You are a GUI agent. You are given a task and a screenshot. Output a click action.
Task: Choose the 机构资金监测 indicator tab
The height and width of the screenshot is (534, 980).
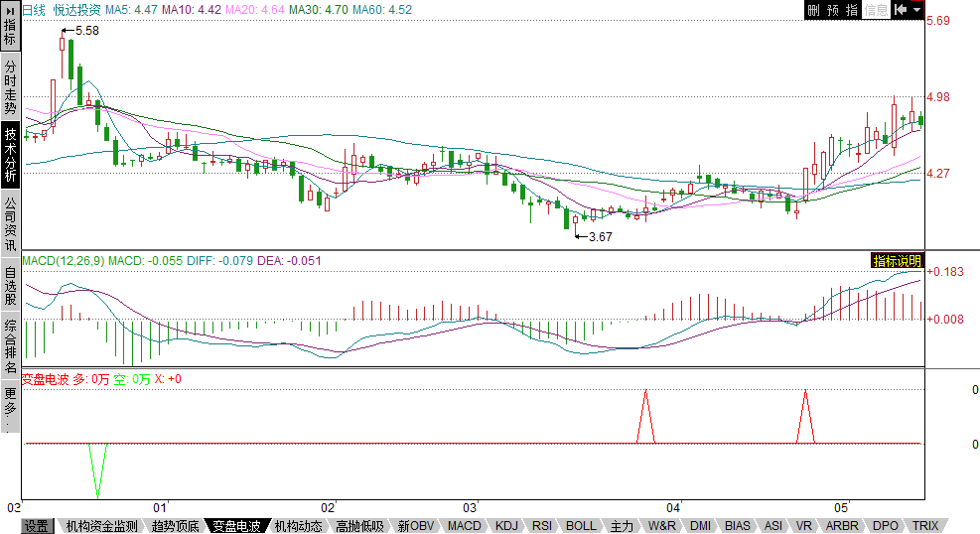[101, 526]
